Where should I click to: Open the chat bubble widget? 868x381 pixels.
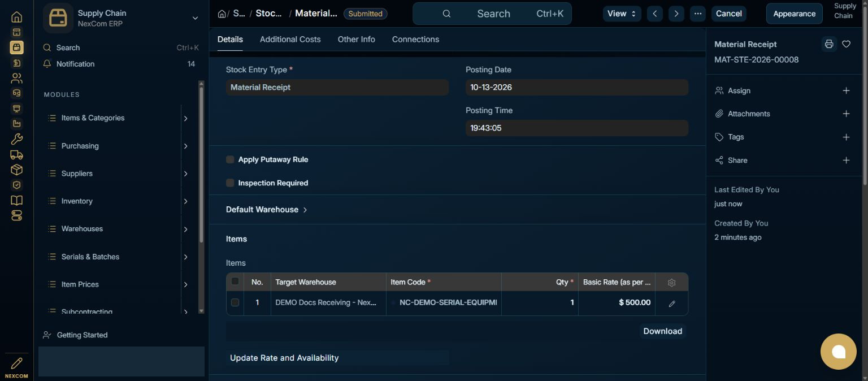pyautogui.click(x=839, y=352)
